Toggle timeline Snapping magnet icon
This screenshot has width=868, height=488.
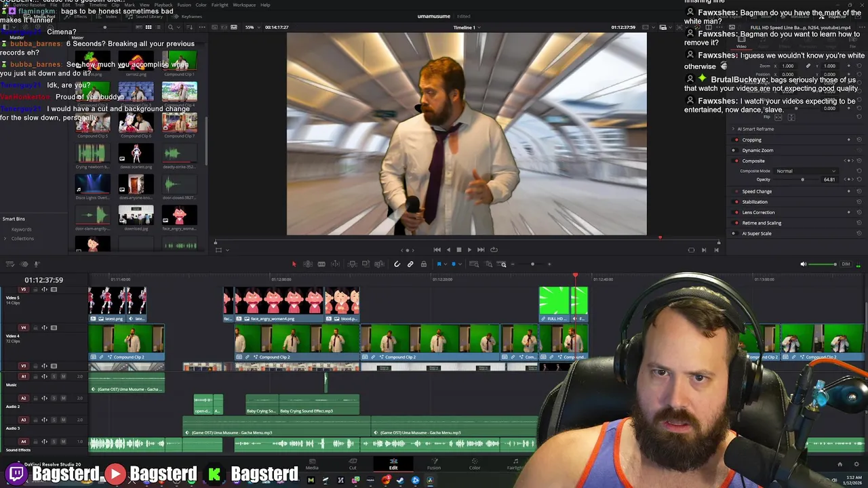click(x=397, y=264)
